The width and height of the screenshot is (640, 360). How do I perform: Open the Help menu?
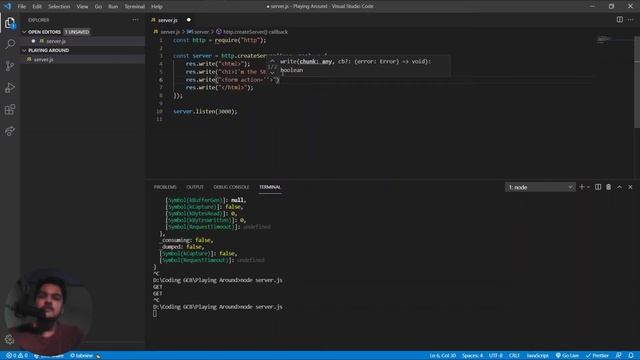[157, 6]
